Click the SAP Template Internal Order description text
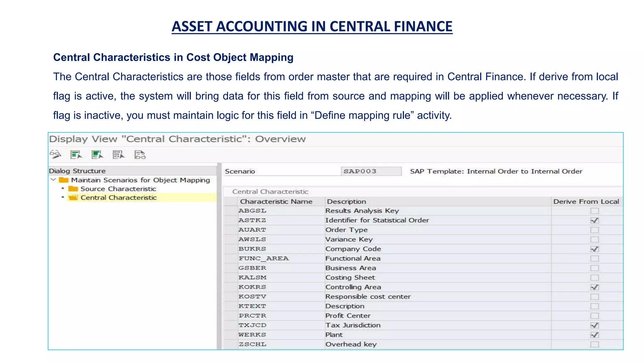The image size is (644, 362). 496,171
